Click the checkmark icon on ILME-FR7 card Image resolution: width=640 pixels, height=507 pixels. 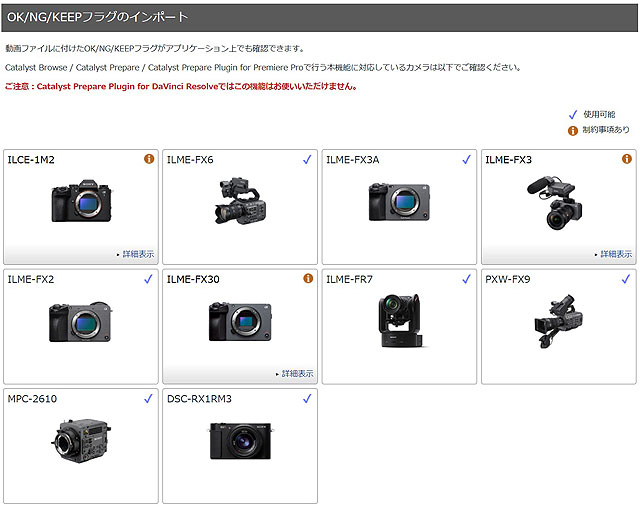pyautogui.click(x=467, y=279)
